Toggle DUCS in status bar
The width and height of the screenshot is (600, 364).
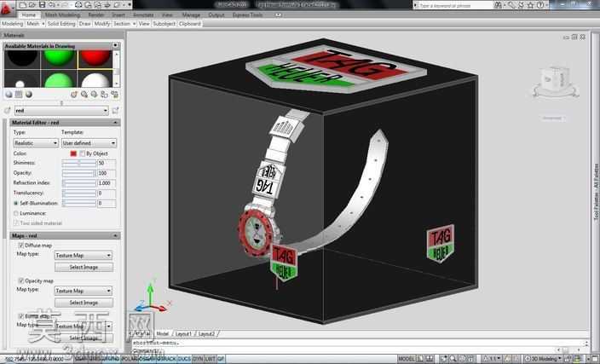tap(184, 359)
